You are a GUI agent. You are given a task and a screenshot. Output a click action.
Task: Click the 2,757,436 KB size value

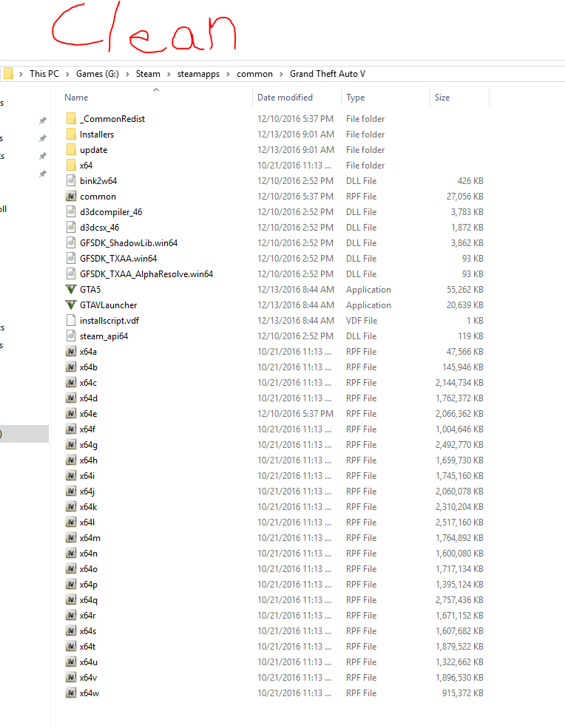[459, 600]
